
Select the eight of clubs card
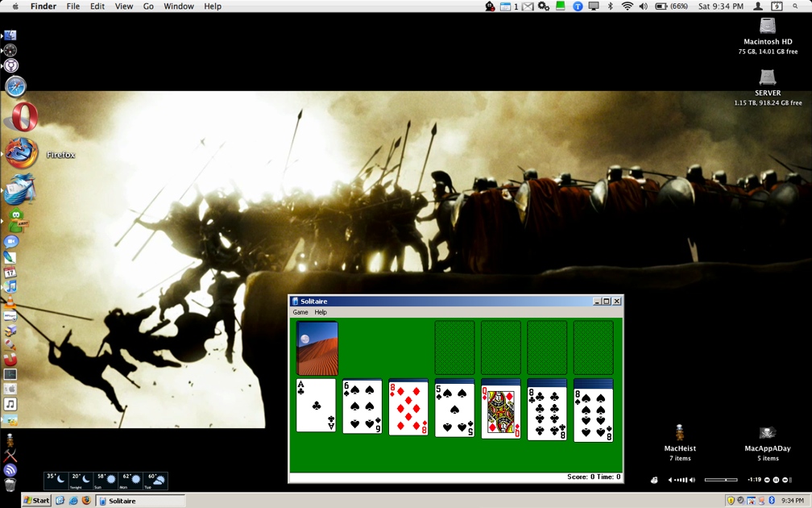(x=548, y=413)
